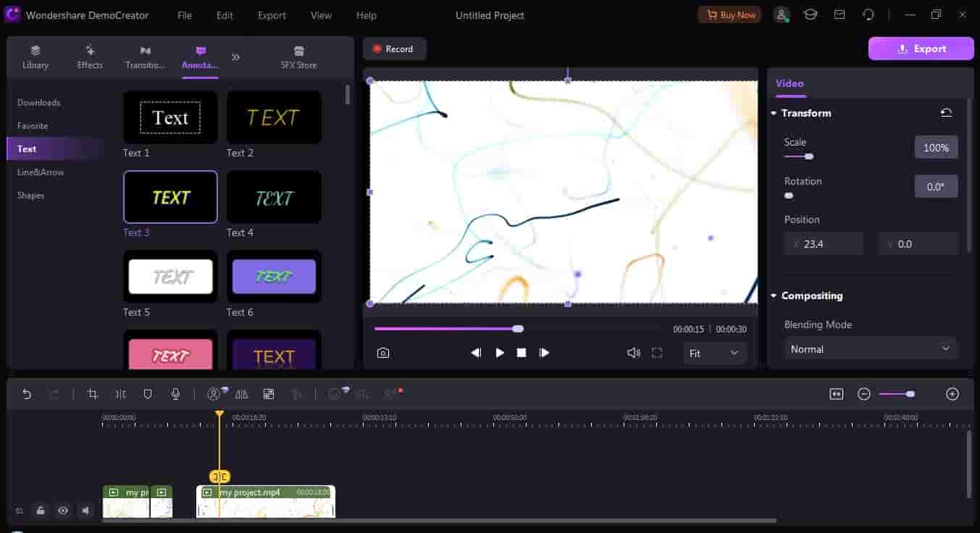Image resolution: width=980 pixels, height=533 pixels.
Task: Reset the Transform settings
Action: pos(946,113)
